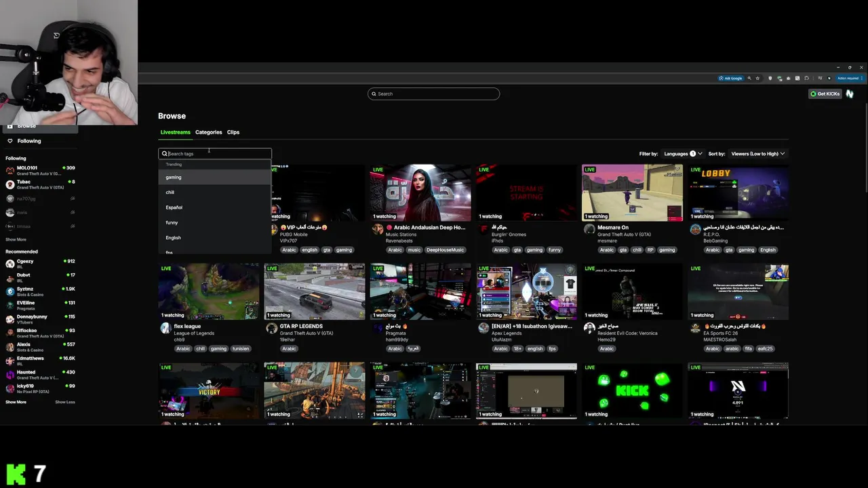Screen dimensions: 868x488
Task: Click na707gg offline avatar in Following
Action: 10,199
